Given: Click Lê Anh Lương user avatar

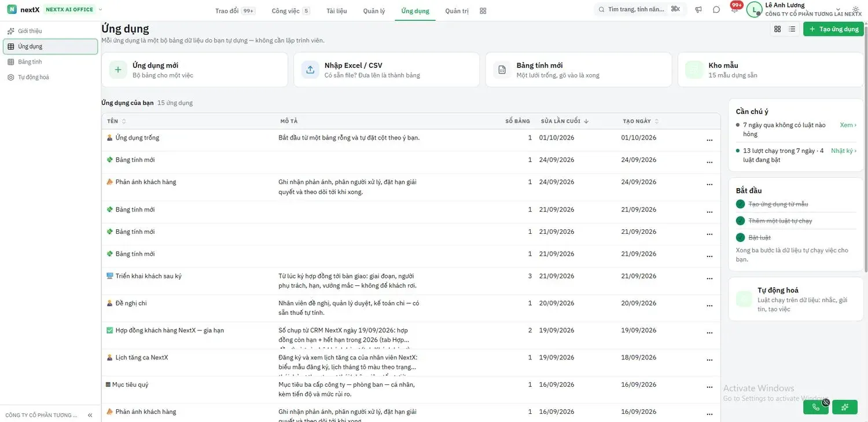Looking at the screenshot, I should click(754, 9).
